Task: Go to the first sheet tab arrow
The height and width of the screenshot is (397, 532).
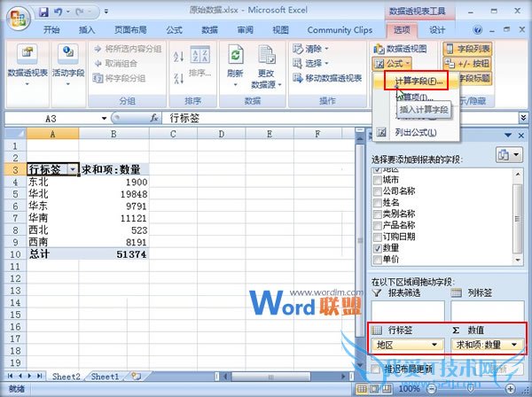Action: tap(10, 376)
